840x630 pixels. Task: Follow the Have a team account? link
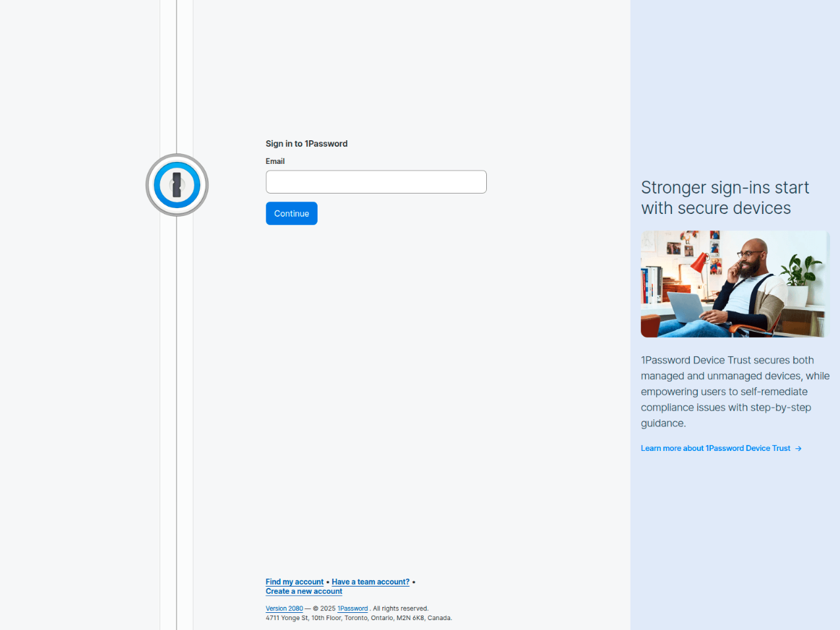(x=370, y=582)
